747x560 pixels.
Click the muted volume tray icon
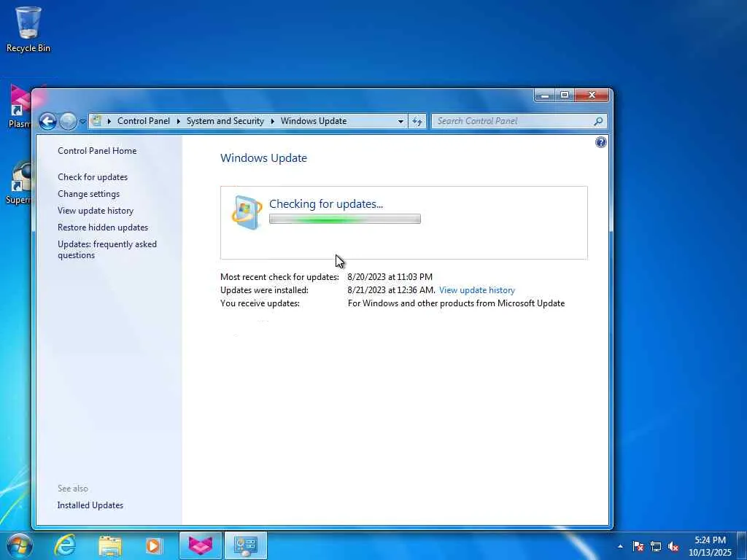coord(673,546)
